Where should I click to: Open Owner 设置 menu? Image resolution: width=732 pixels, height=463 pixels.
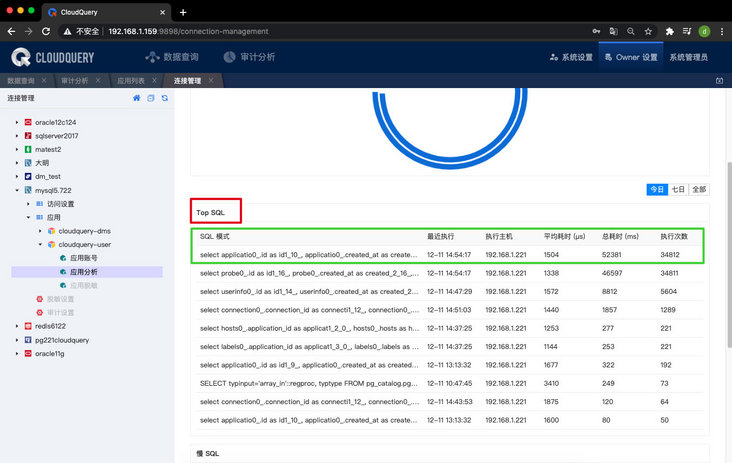(631, 57)
